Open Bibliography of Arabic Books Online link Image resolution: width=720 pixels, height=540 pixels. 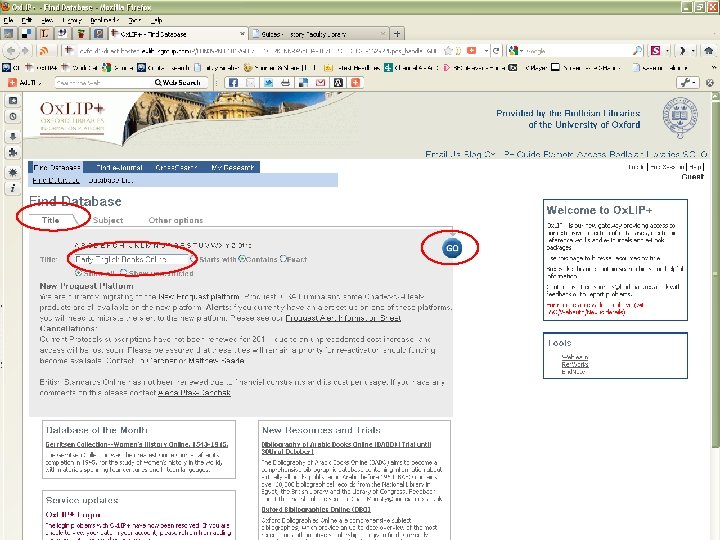tap(346, 448)
